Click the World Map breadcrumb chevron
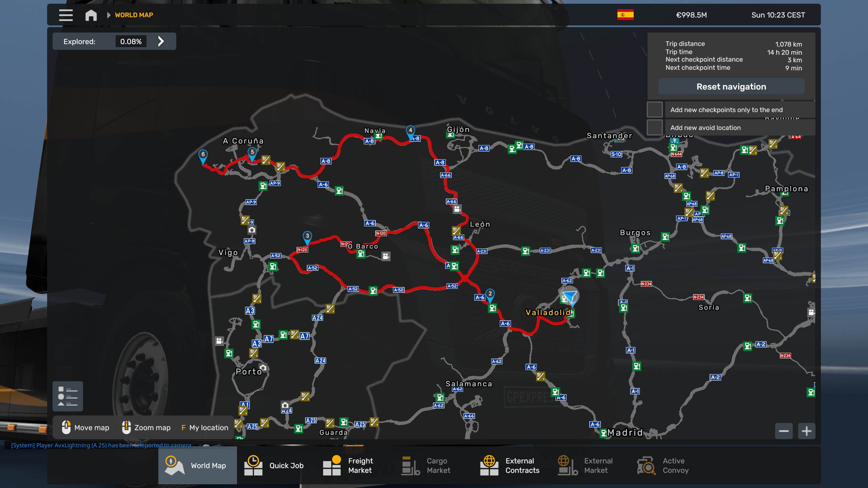Viewport: 868px width, 488px height. click(x=109, y=15)
